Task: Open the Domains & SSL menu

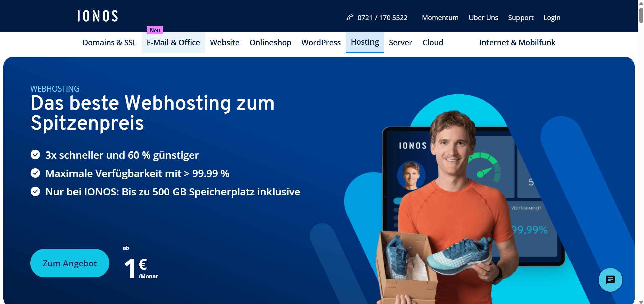Action: pos(109,43)
